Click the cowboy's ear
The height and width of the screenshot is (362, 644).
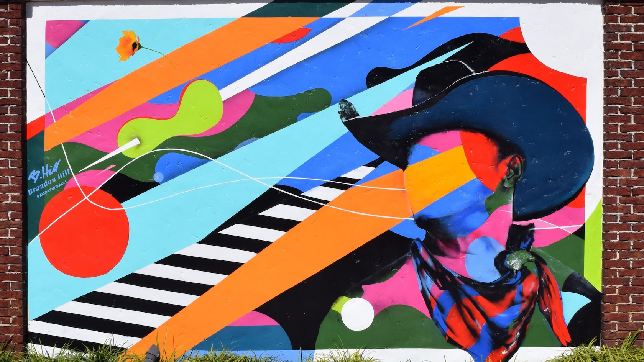(x=514, y=172)
